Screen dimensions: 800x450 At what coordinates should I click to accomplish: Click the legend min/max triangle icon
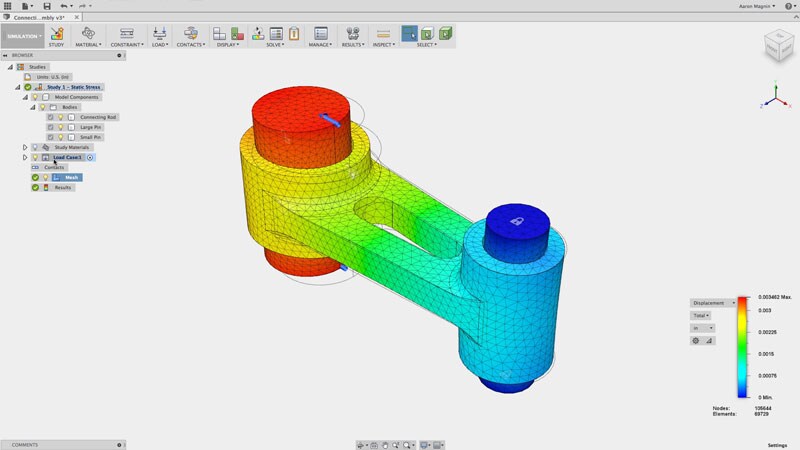[709, 340]
